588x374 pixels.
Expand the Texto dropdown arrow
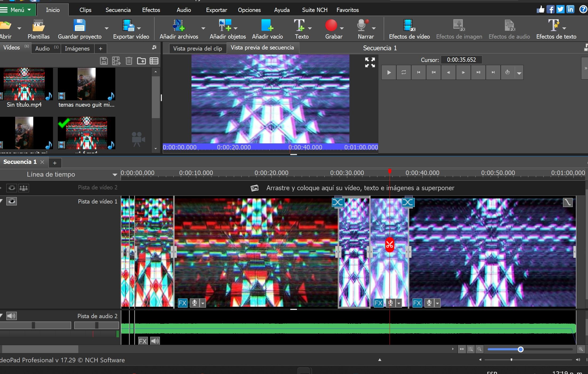[310, 28]
